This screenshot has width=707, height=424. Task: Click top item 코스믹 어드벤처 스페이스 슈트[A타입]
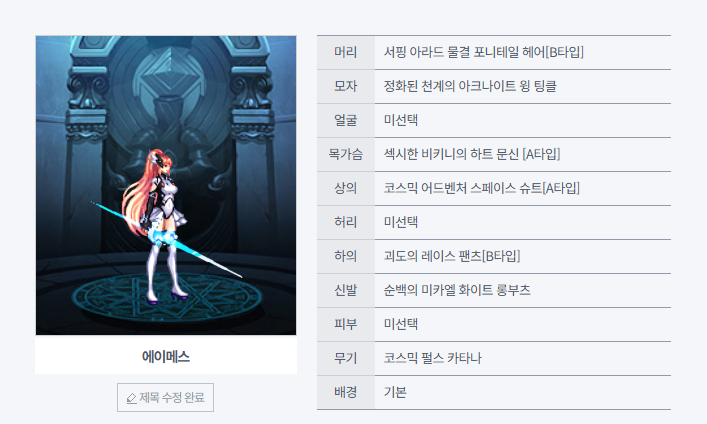click(482, 188)
